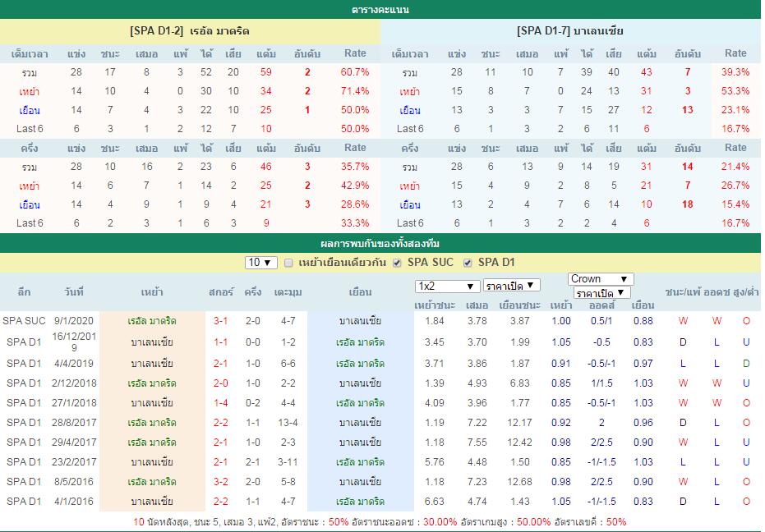Image resolution: width=765 pixels, height=532 pixels.
Task: Click the home win odds 1.84
Action: click(x=434, y=321)
